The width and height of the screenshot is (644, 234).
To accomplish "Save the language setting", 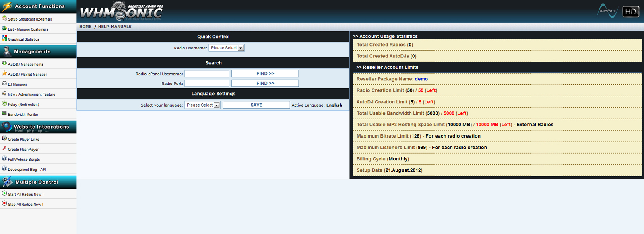I will click(256, 105).
